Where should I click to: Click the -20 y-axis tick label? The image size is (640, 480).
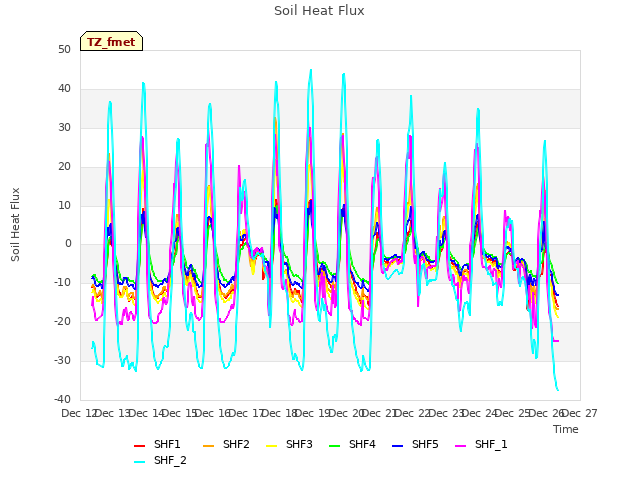point(62,322)
